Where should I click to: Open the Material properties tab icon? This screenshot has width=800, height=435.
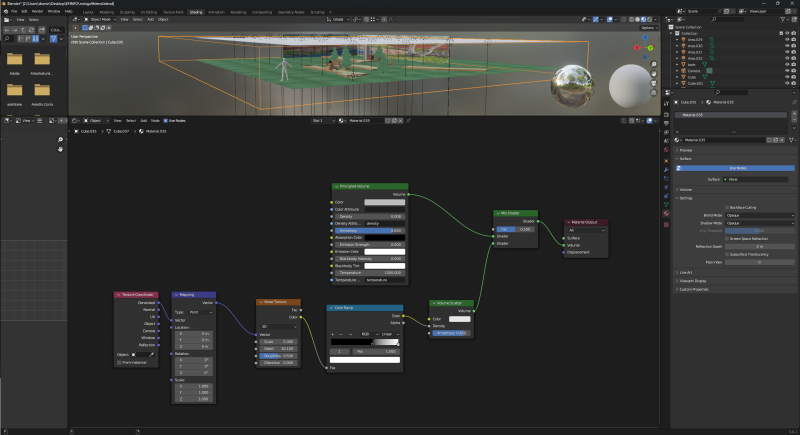pyautogui.click(x=666, y=213)
